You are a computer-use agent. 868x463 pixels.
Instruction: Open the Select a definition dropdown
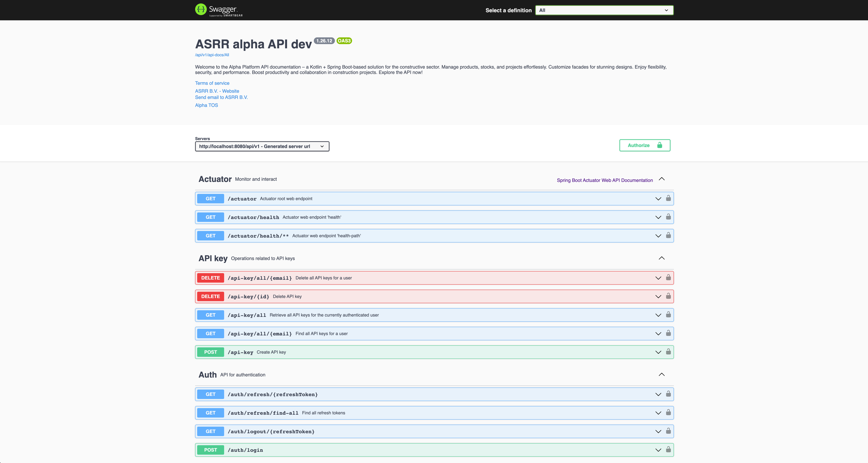click(x=604, y=10)
